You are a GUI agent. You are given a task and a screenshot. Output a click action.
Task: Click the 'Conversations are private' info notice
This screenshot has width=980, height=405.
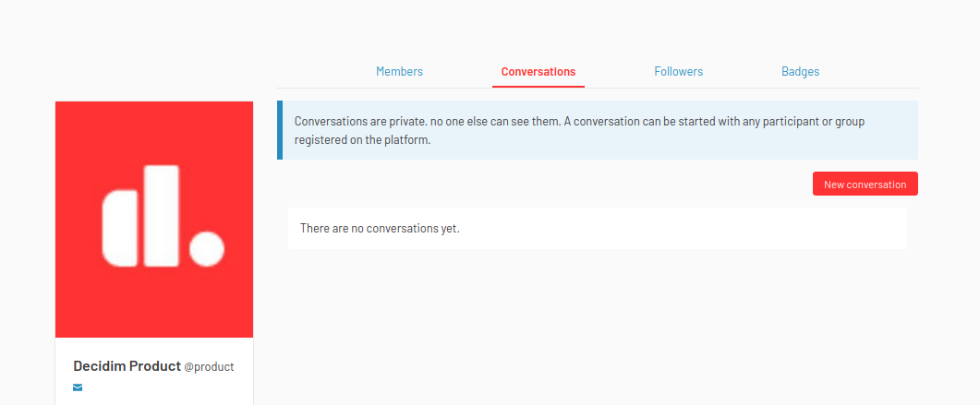tap(598, 130)
